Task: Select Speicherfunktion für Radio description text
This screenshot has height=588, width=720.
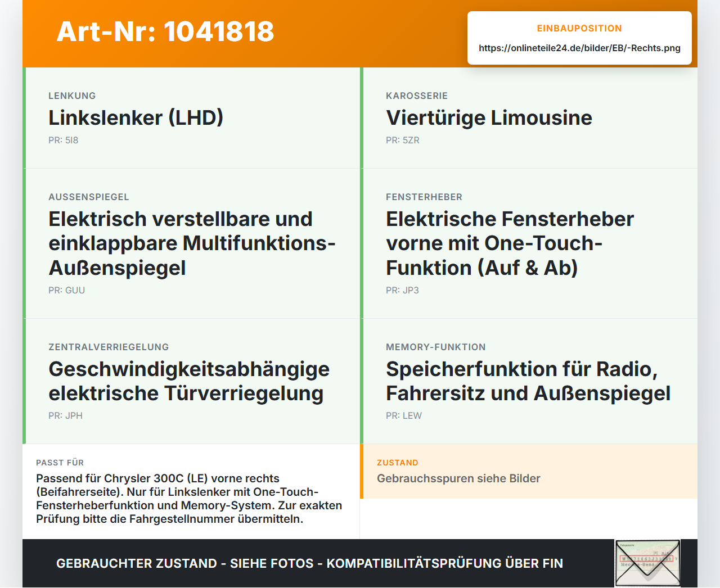Action: (528, 381)
